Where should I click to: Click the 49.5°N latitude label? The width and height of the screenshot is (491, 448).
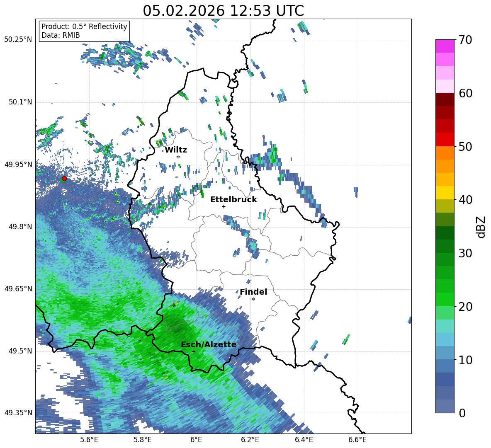pos(20,351)
